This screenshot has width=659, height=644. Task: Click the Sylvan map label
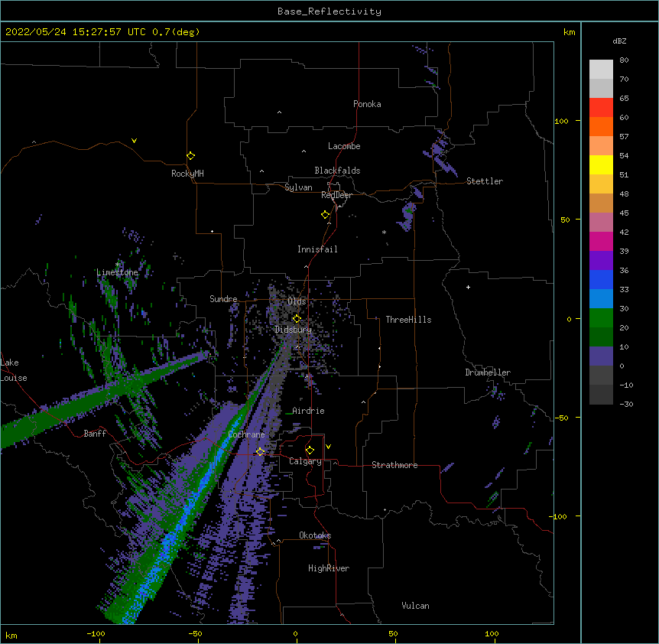coord(298,187)
